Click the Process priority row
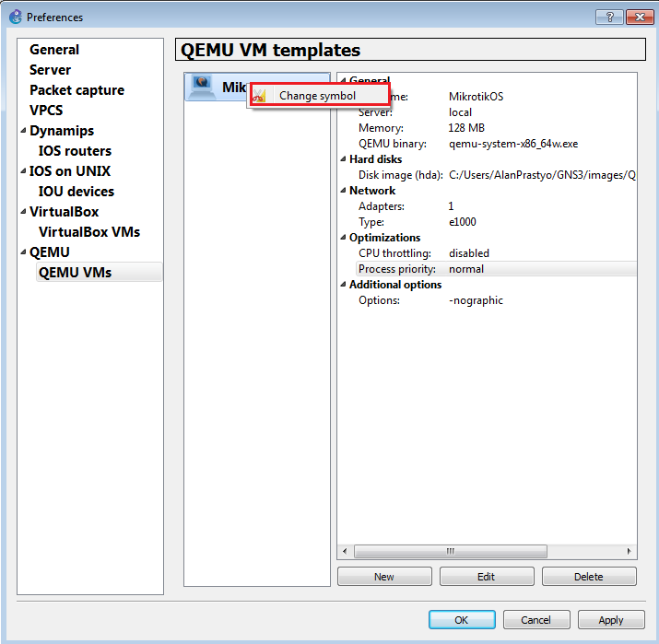Screen dimensions: 659x644 (497, 269)
